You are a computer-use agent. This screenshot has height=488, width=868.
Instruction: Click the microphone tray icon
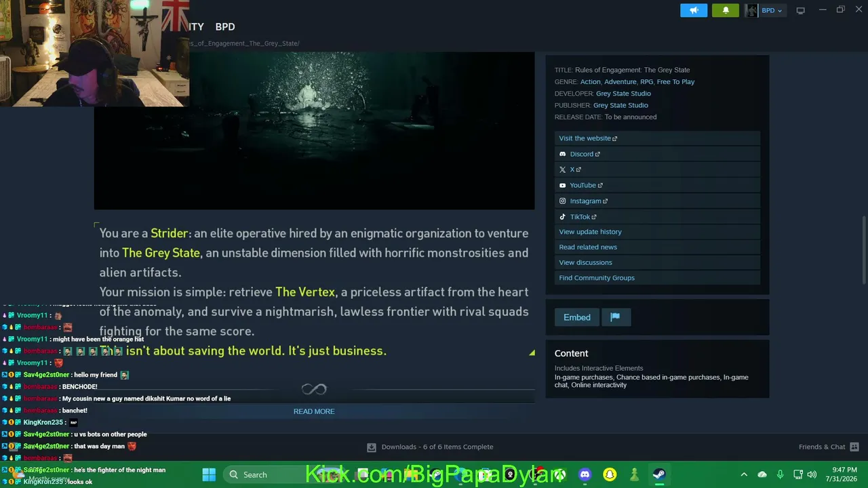click(780, 474)
